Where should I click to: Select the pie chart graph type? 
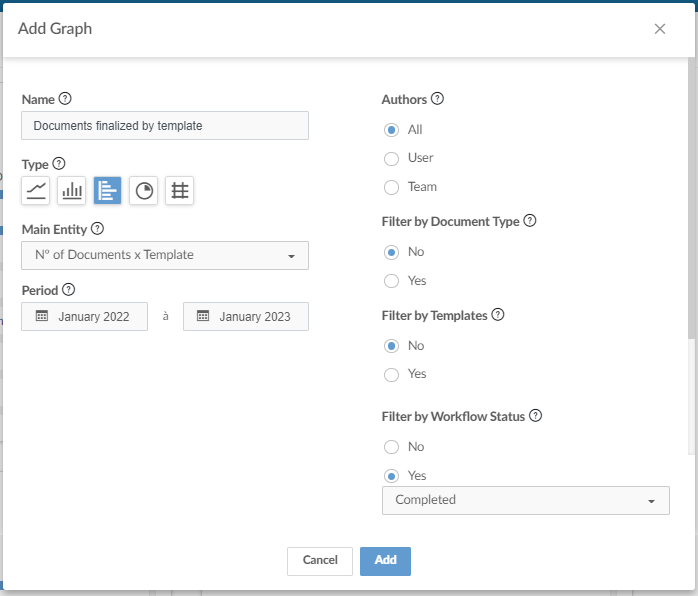tap(144, 191)
